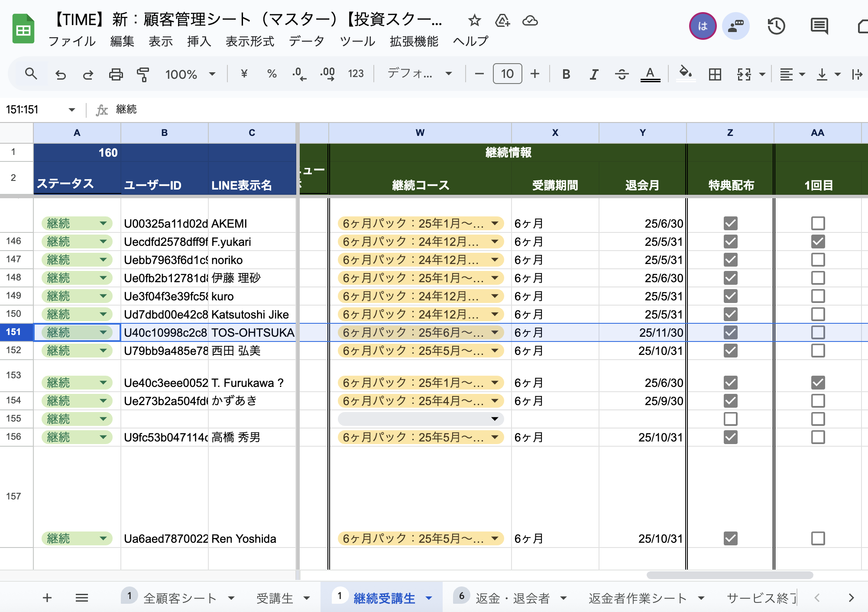Image resolution: width=868 pixels, height=612 pixels.
Task: Apply italic formatting
Action: click(x=593, y=74)
